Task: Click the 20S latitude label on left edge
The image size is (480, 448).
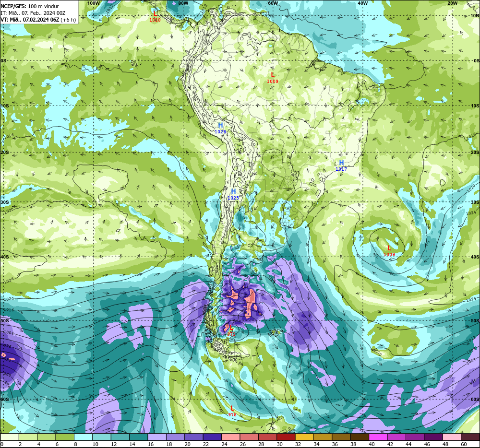Action: (x=5, y=152)
